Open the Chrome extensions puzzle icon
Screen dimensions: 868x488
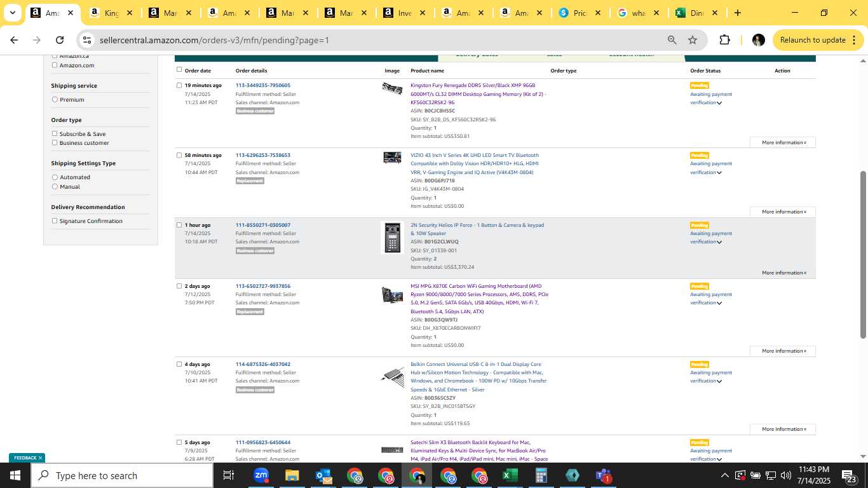(x=724, y=40)
